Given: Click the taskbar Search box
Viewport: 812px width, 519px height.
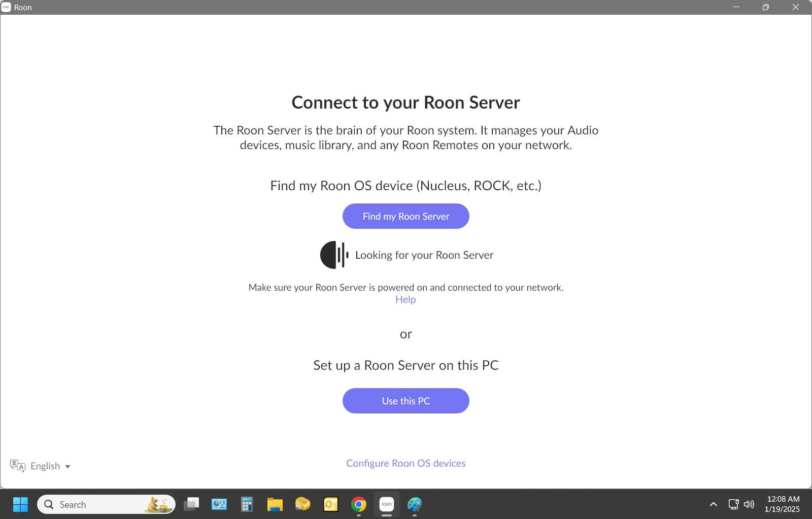Looking at the screenshot, I should 106,504.
